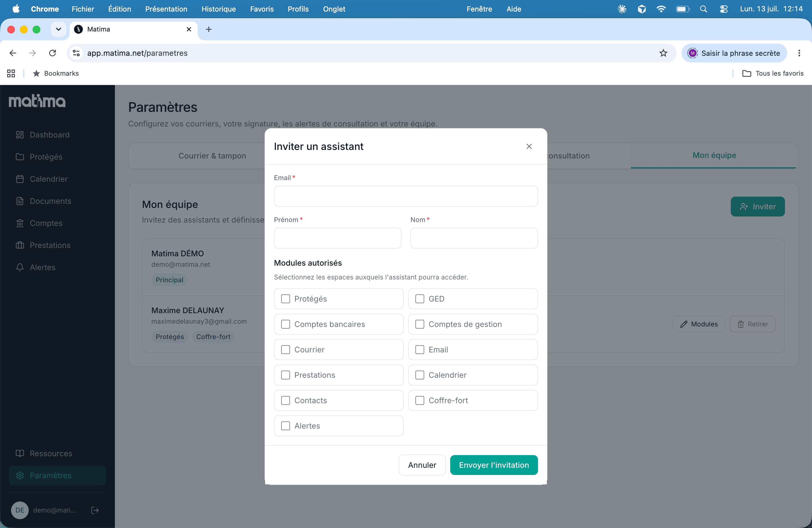Open the Documents sidebar icon

click(20, 201)
